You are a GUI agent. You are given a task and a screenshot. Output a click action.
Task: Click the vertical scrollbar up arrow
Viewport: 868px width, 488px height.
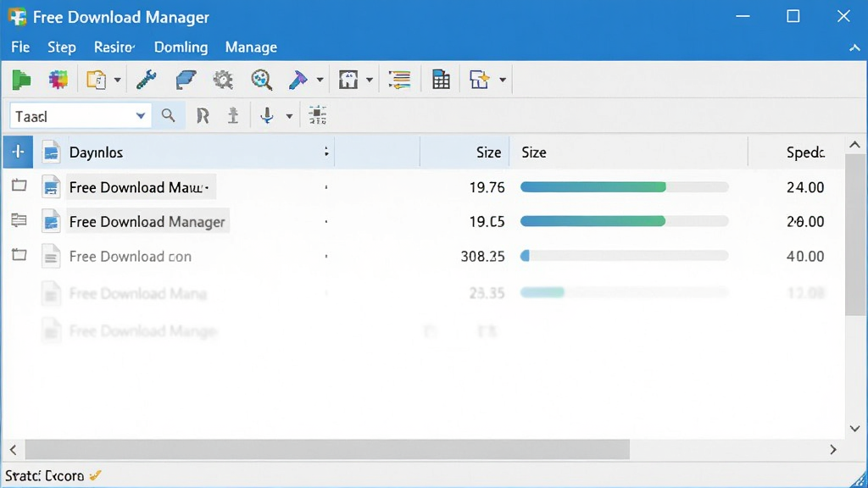pyautogui.click(x=854, y=145)
